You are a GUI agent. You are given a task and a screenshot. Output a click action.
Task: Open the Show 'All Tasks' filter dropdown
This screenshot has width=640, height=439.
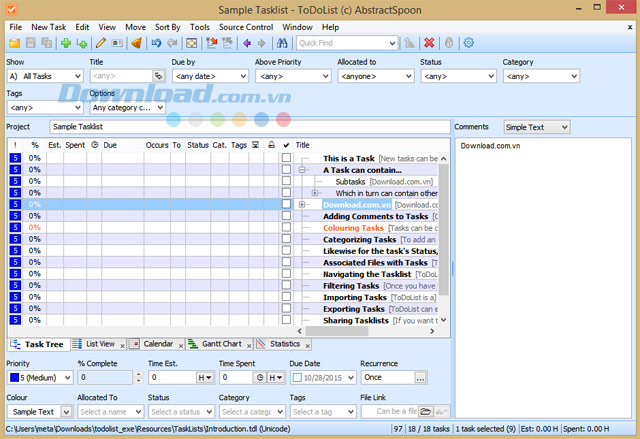click(45, 76)
